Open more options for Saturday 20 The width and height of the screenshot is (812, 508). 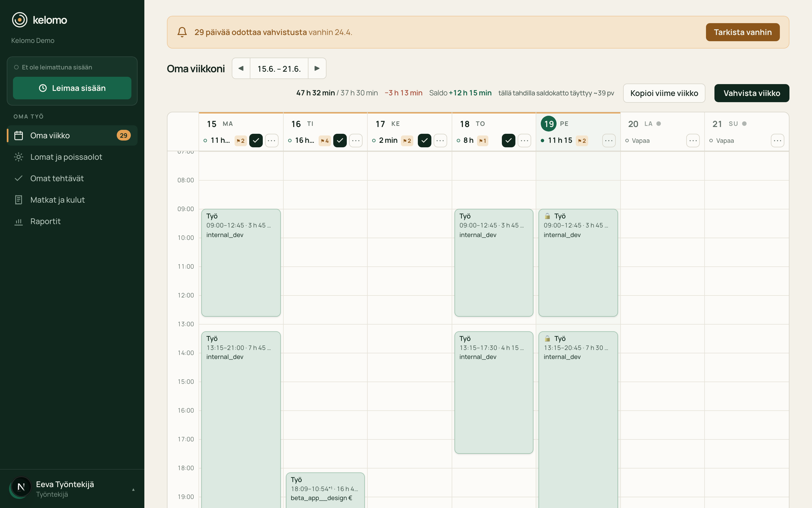pos(693,141)
